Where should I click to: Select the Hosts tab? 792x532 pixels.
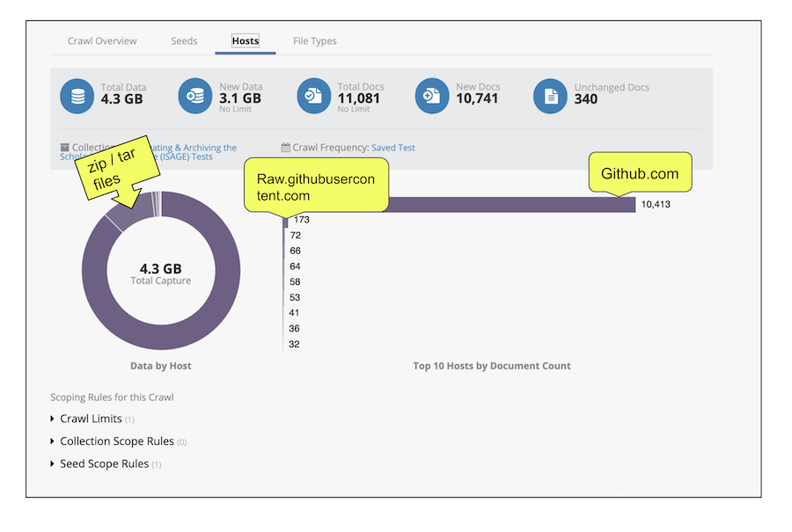[245, 41]
